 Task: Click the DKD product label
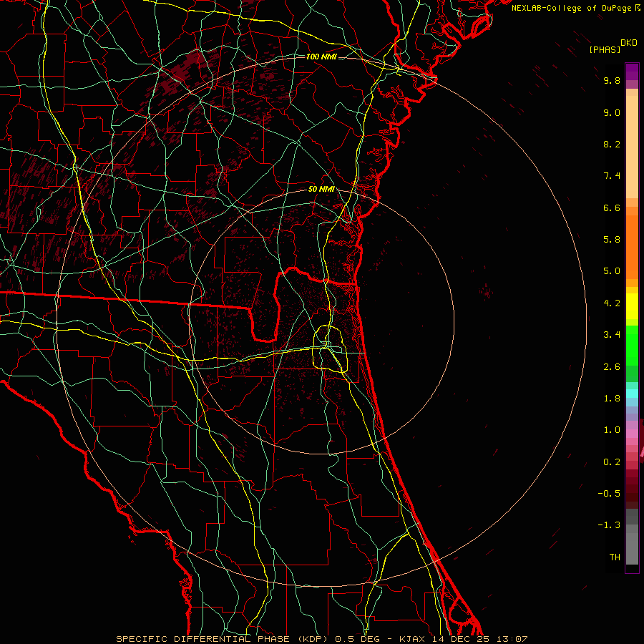[629, 43]
